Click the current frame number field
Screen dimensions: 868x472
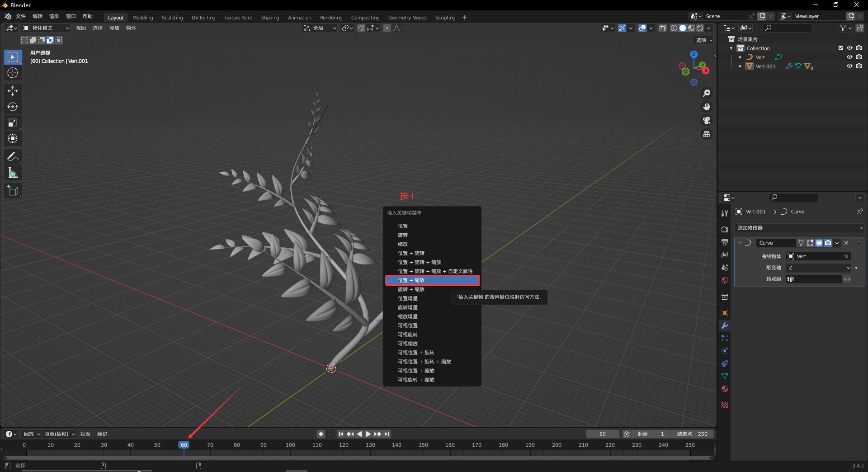pyautogui.click(x=602, y=434)
